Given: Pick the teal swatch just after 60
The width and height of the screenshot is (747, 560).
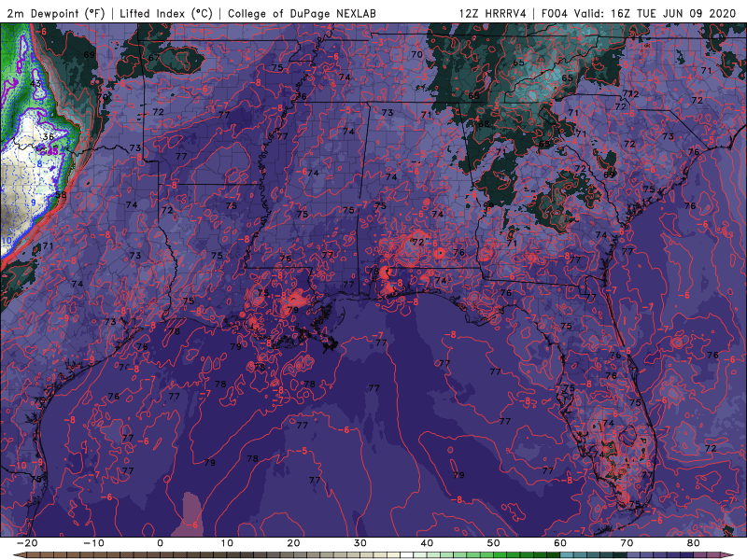Looking at the screenshot, I should [x=567, y=554].
